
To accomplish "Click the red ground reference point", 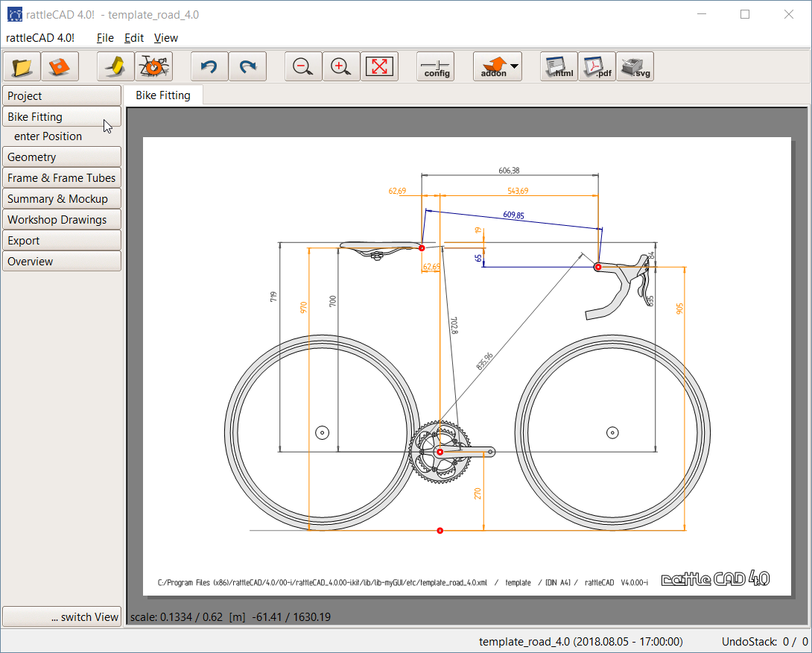I will 440,531.
